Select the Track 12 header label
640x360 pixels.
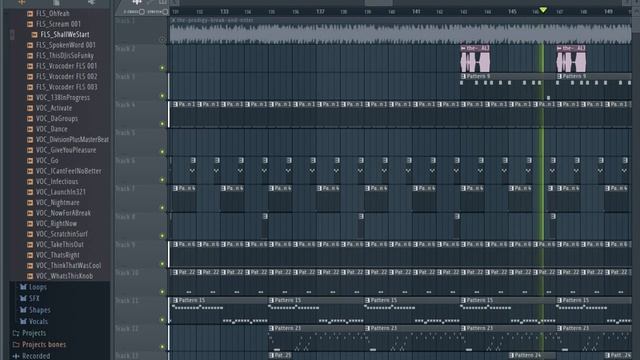pyautogui.click(x=127, y=329)
